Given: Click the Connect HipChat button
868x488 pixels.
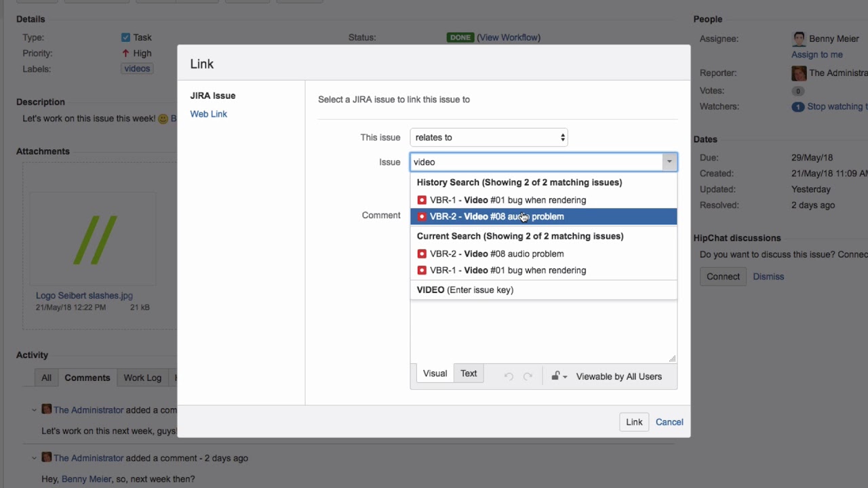Looking at the screenshot, I should [x=723, y=277].
